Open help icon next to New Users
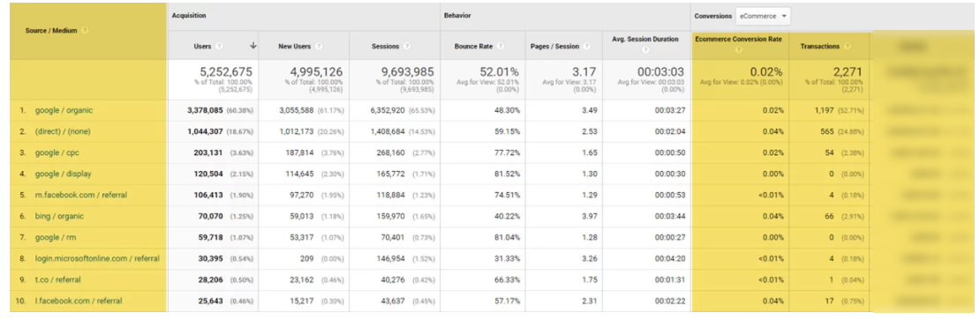980x320 pixels. [x=319, y=46]
